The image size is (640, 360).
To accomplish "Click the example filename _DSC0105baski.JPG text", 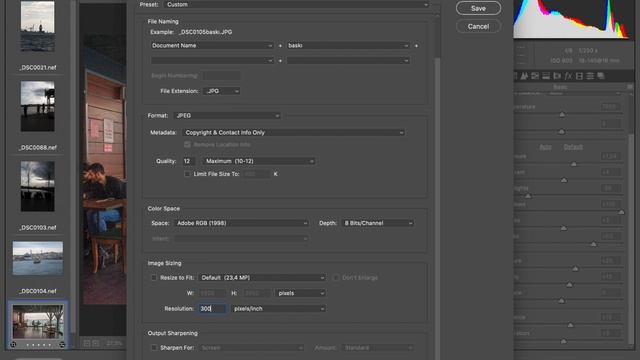I will click(x=205, y=32).
